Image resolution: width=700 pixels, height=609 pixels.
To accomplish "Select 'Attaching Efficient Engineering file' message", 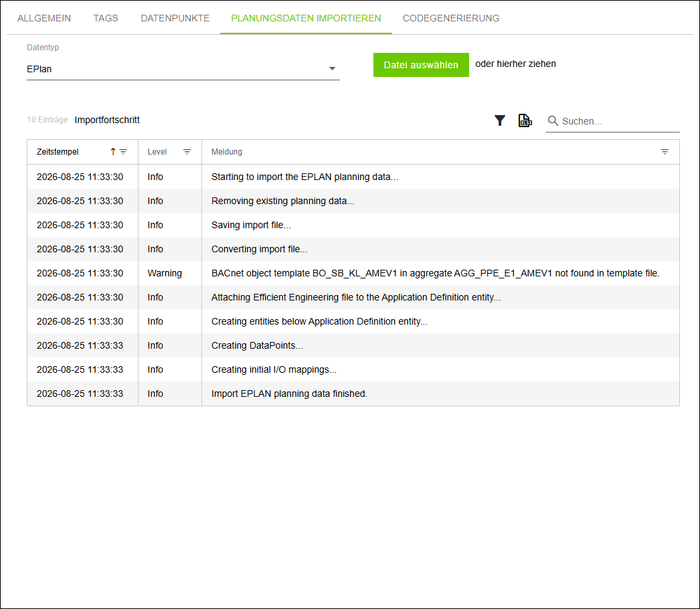I will click(356, 297).
